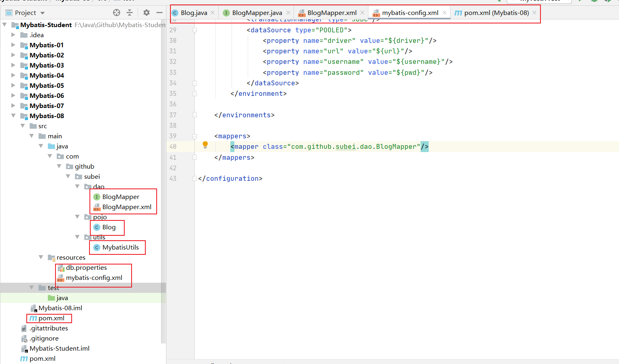This screenshot has height=364, width=619.
Task: Toggle code fold at dataSource line 29
Action: click(x=195, y=30)
